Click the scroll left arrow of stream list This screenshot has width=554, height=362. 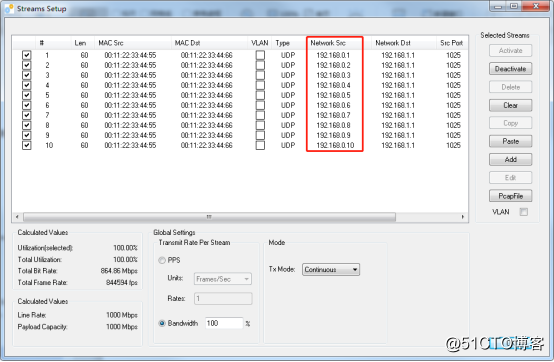tap(17, 217)
